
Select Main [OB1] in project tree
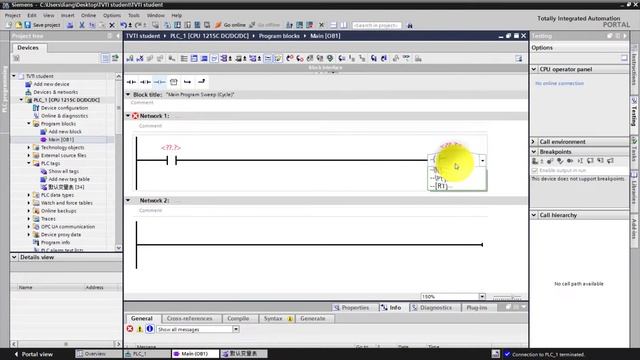point(61,140)
